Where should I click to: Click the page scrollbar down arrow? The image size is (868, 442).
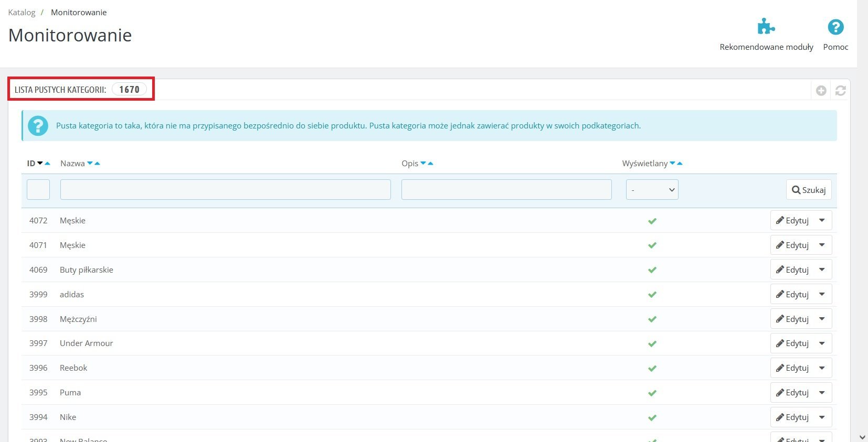(x=862, y=436)
